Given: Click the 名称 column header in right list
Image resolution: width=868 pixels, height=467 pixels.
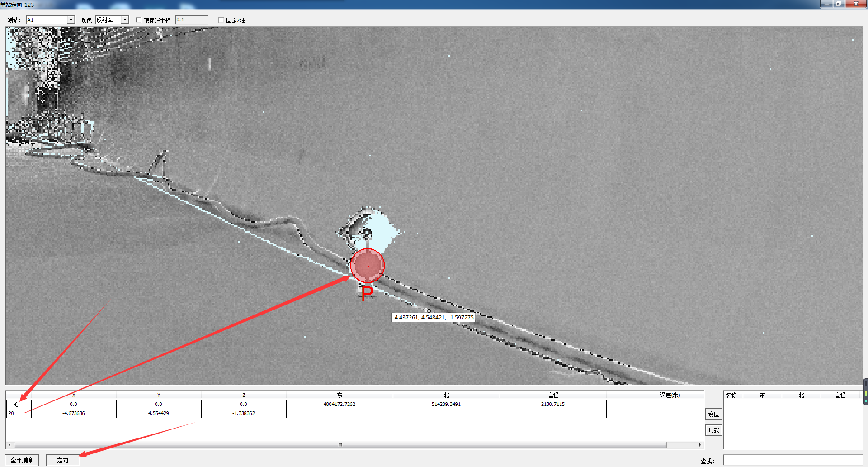Looking at the screenshot, I should 731,395.
